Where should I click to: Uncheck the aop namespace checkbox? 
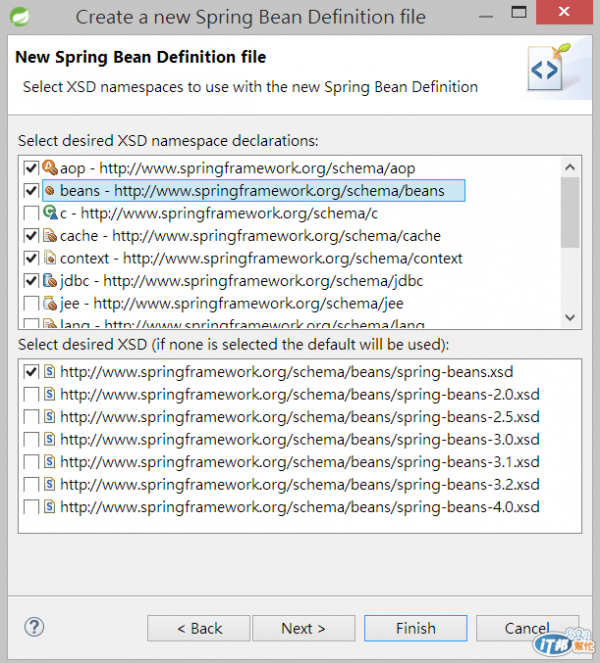coord(31,168)
